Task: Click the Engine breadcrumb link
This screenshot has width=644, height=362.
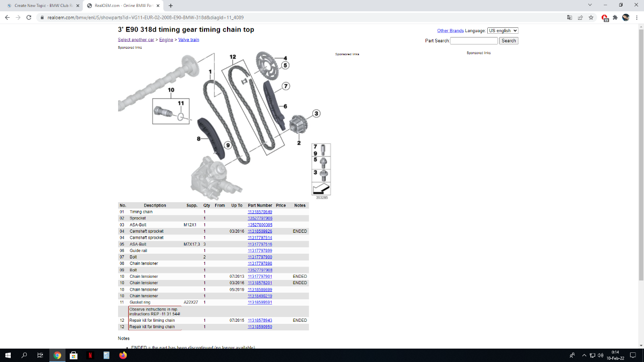Action: [x=166, y=40]
